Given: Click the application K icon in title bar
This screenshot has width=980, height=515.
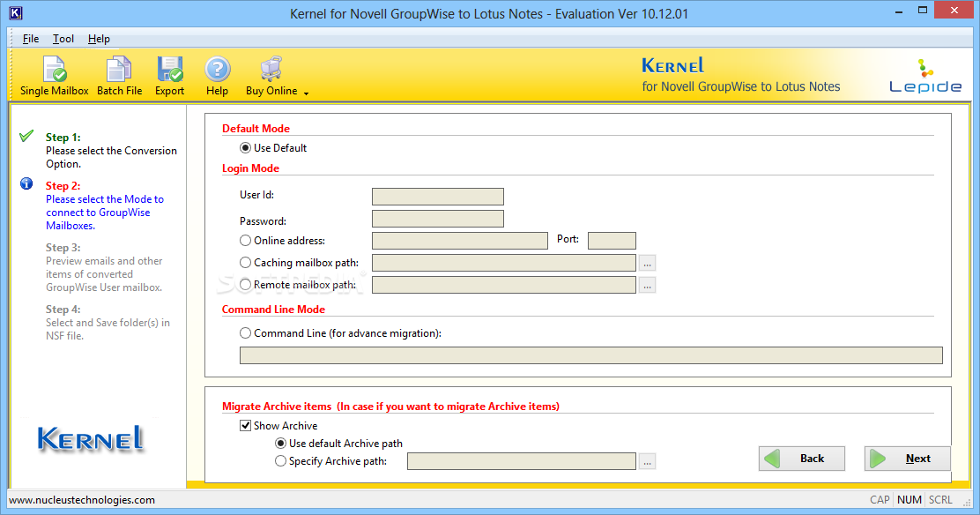Looking at the screenshot, I should tap(16, 12).
